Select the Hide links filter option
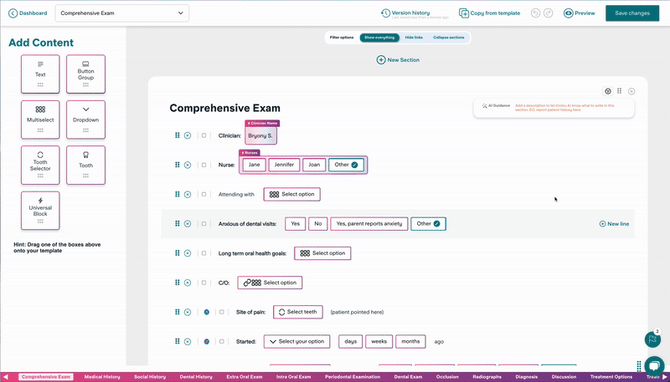The width and height of the screenshot is (670, 382). [x=414, y=38]
